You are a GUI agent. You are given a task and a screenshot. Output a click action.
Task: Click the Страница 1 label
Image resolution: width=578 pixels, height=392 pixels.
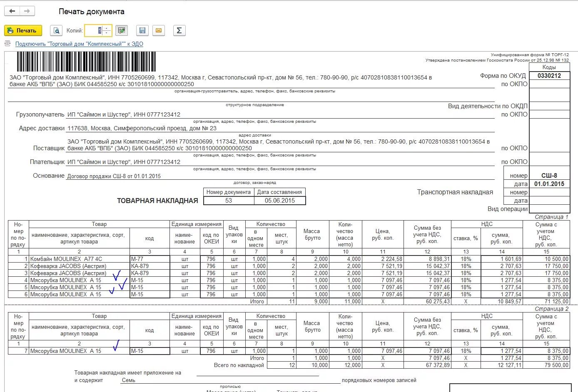tap(551, 217)
